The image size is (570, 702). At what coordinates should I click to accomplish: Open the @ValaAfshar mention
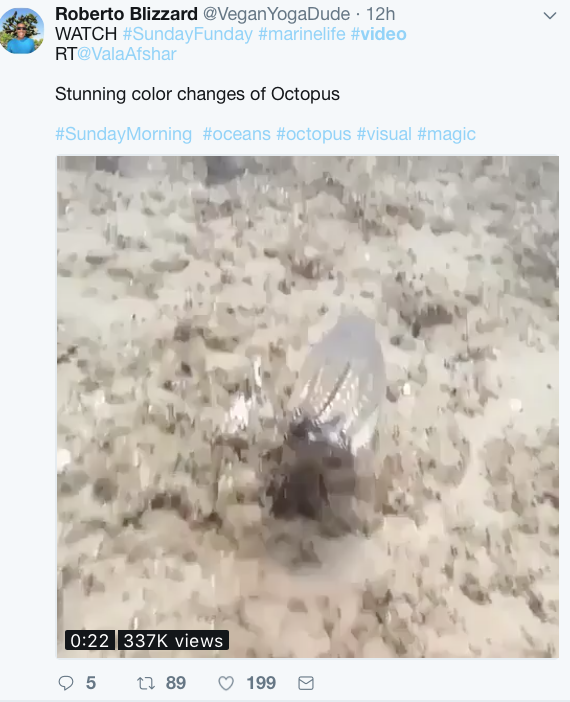127,54
